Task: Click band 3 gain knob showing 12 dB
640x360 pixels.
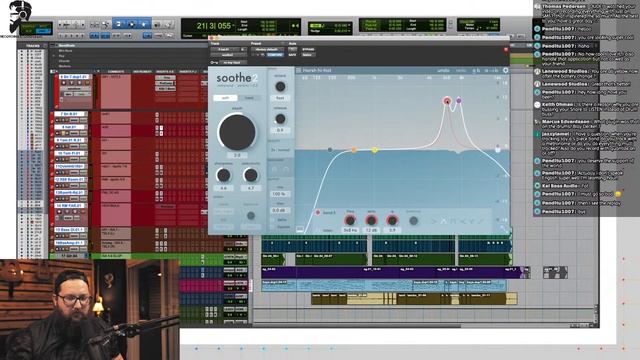Action: (371, 220)
